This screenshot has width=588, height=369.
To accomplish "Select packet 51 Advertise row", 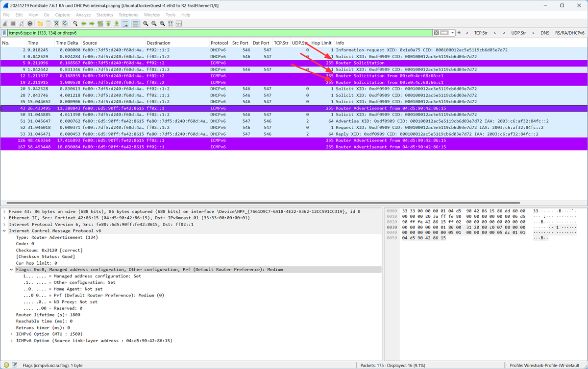I will click(x=294, y=121).
